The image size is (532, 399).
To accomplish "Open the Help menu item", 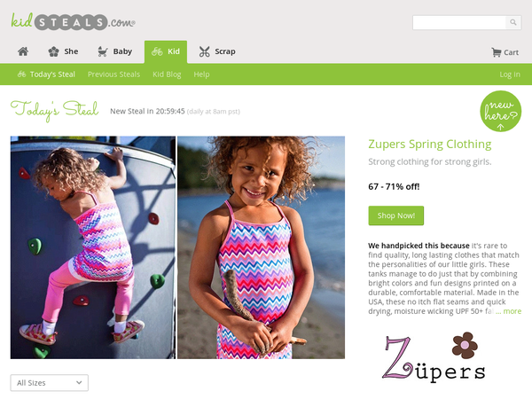I will (201, 74).
